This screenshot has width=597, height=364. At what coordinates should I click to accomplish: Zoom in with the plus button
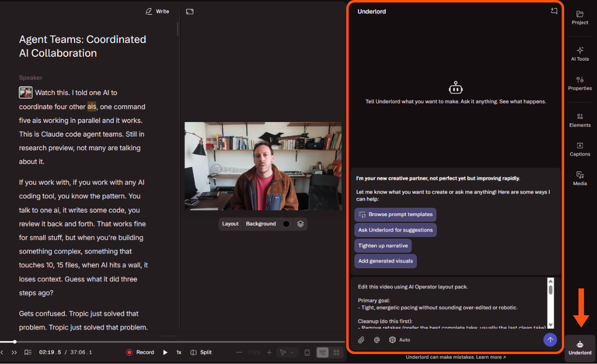point(269,352)
